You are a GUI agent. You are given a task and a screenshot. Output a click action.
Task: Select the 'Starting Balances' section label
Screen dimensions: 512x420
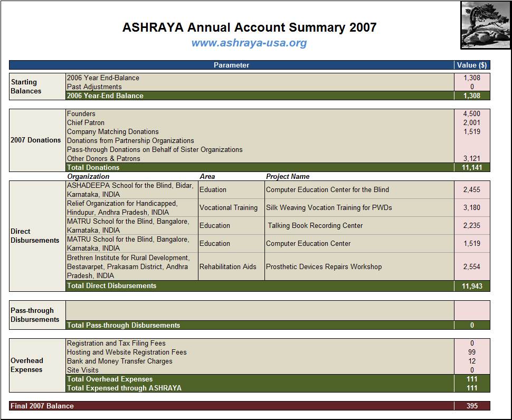[26, 87]
